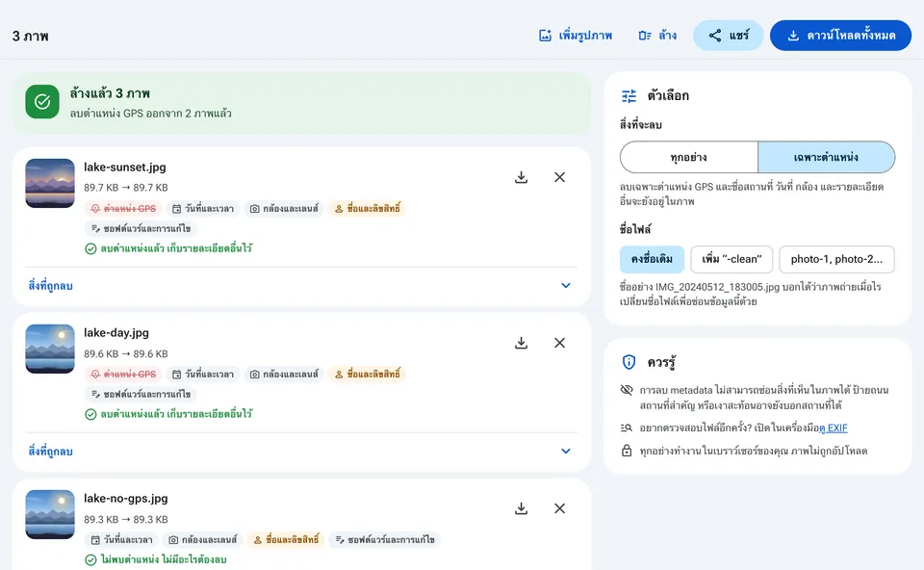Click the ล้างแล้ว 3 ภาพ status title

pos(110,93)
